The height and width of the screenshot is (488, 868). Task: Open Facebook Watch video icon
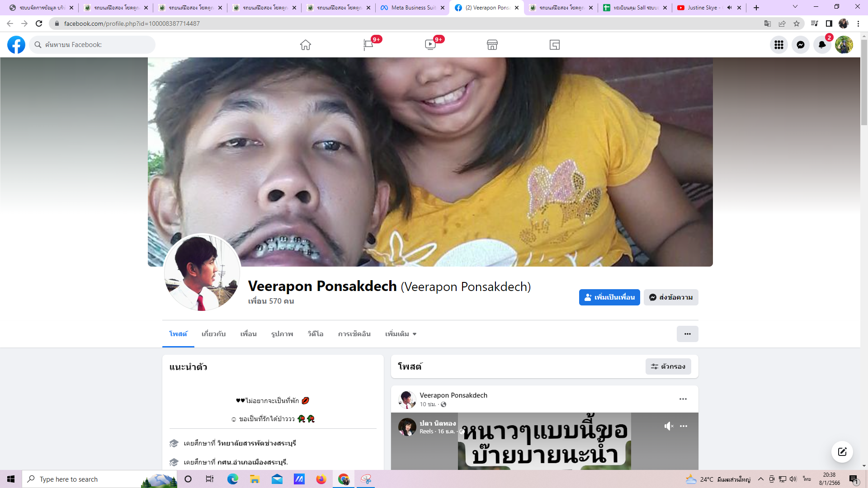pos(430,45)
